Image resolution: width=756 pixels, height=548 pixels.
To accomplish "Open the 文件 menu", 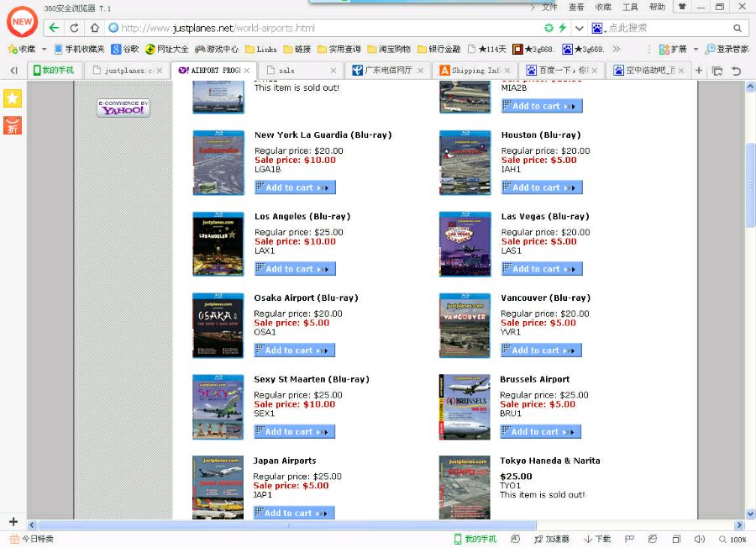I will coord(549,7).
